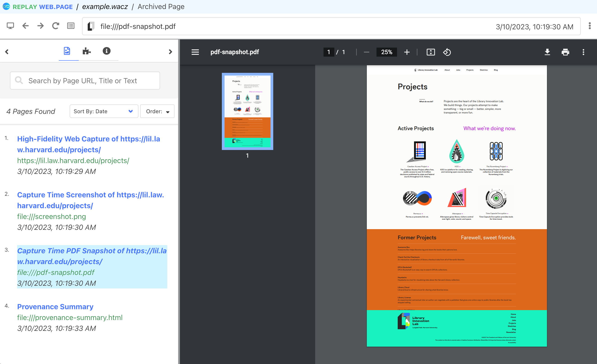
Task: Open the resources puzzle-piece tab
Action: pyautogui.click(x=87, y=51)
